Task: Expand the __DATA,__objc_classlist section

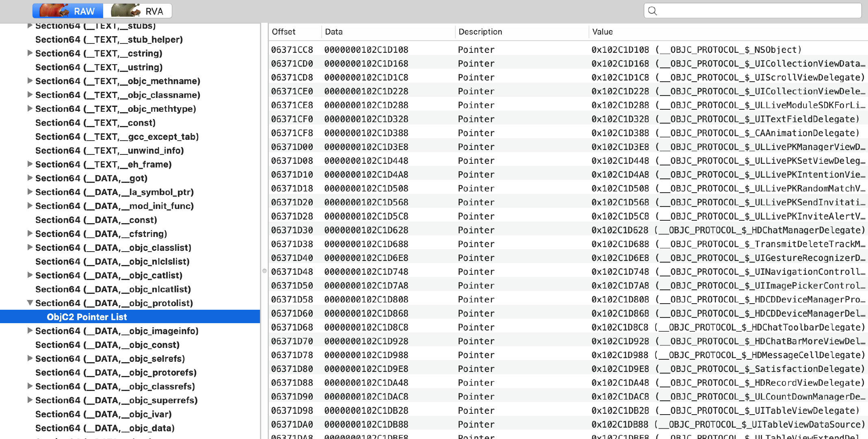Action: point(30,248)
